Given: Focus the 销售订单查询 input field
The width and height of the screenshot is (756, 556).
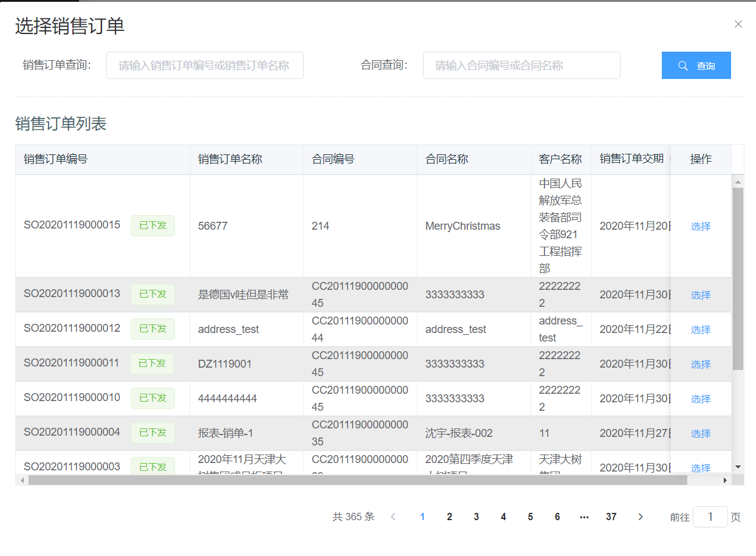Looking at the screenshot, I should (x=205, y=66).
